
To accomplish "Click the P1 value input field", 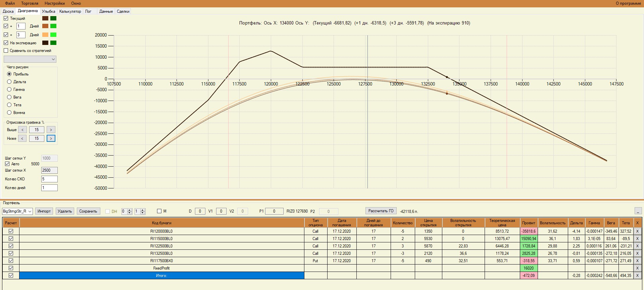I will (274, 211).
